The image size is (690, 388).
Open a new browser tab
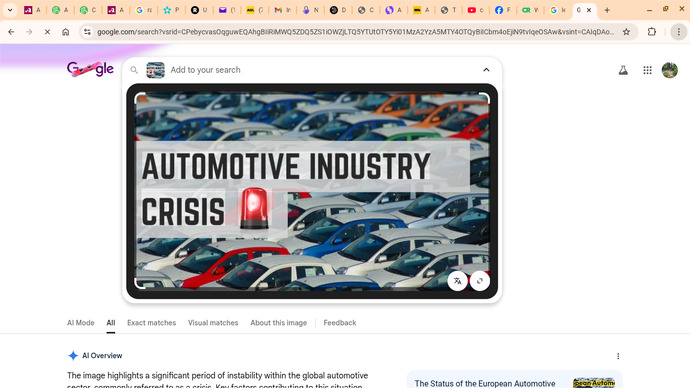coord(607,10)
